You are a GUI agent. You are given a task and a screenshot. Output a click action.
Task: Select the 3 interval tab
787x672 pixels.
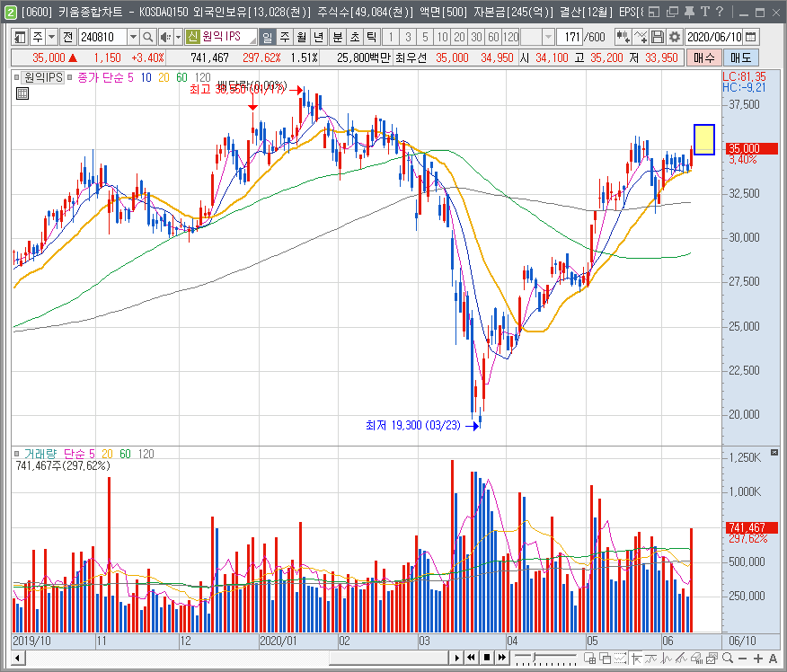[408, 37]
